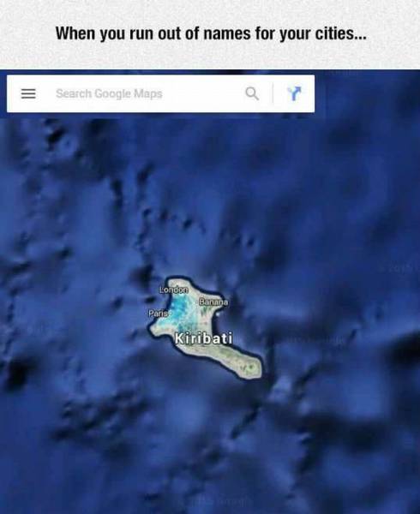
Task: Open directions with the blue arrow icon
Action: [x=294, y=93]
